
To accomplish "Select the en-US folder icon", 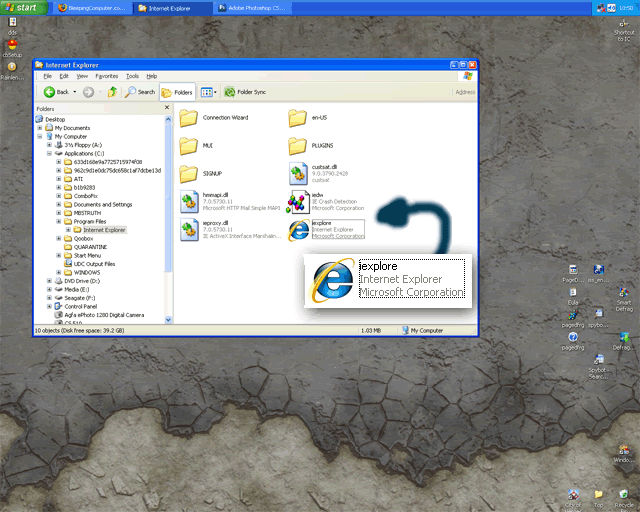I will coord(297,118).
